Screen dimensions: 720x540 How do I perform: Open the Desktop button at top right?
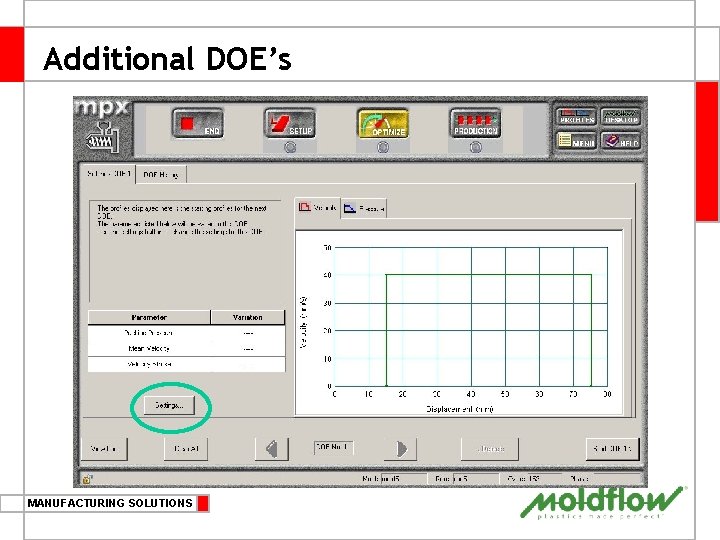[x=621, y=117]
